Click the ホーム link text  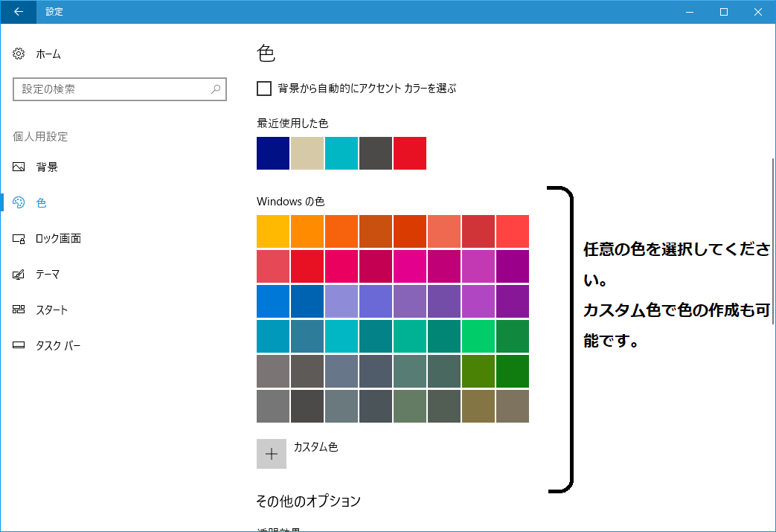tap(48, 54)
